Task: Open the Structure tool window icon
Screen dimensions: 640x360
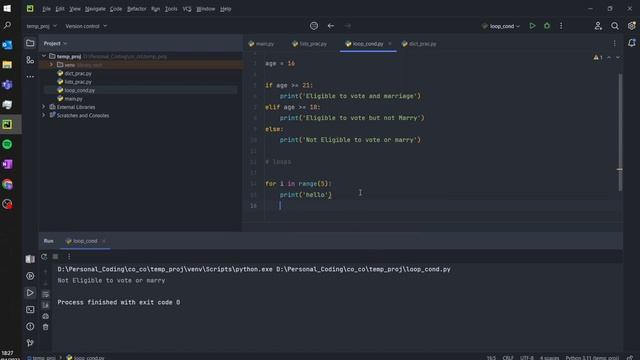Action: tap(30, 60)
